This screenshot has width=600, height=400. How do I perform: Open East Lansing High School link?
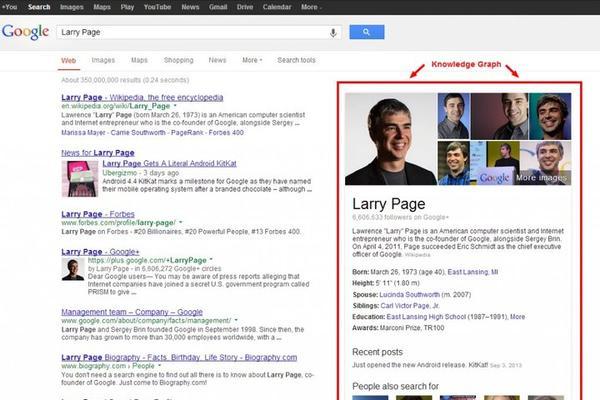[426, 317]
